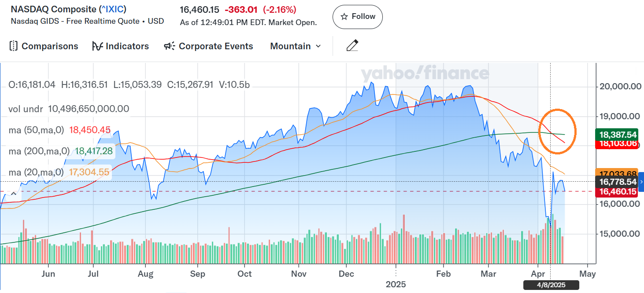This screenshot has height=293, width=644.
Task: Click the Follow button
Action: [357, 17]
